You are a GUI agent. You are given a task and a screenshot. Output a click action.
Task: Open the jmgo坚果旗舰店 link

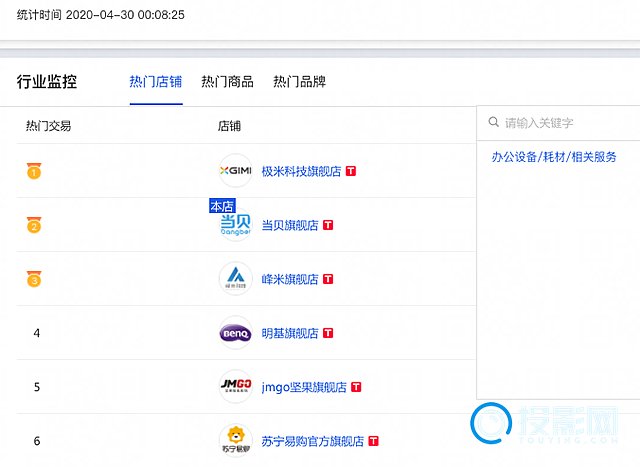(x=304, y=387)
